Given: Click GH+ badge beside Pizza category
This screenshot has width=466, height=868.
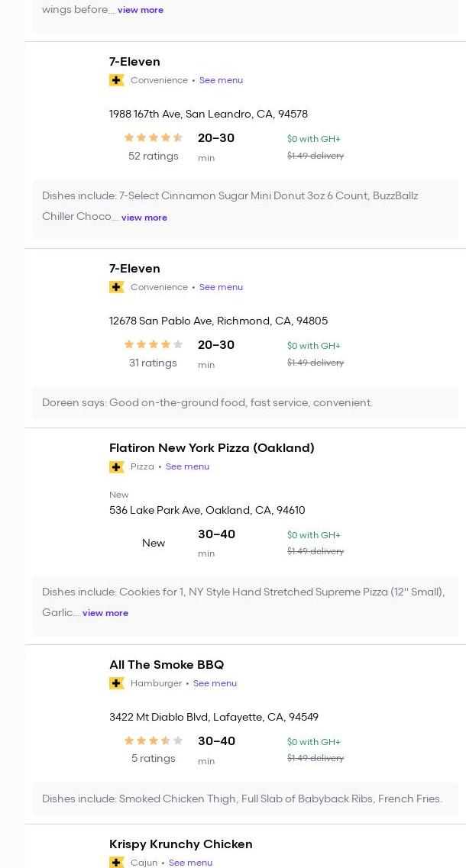Looking at the screenshot, I should [x=117, y=466].
